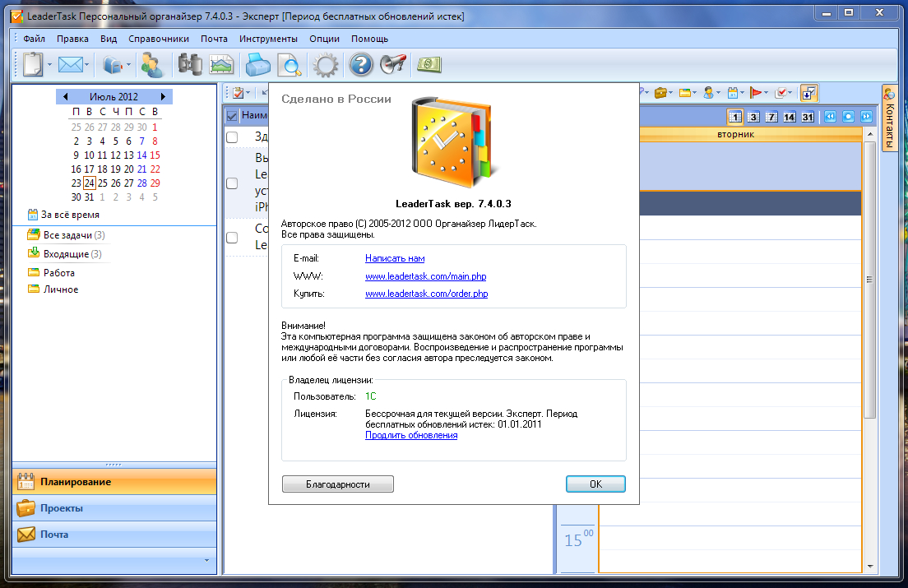The image size is (908, 588).
Task: Start a search with the binoculars icon
Action: pos(190,64)
